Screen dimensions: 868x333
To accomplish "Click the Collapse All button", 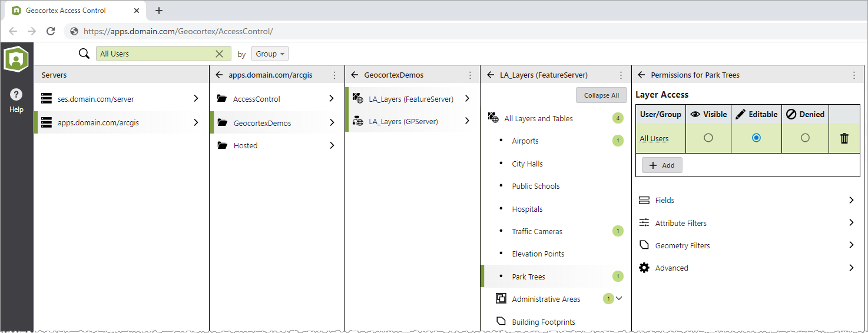I will click(601, 95).
